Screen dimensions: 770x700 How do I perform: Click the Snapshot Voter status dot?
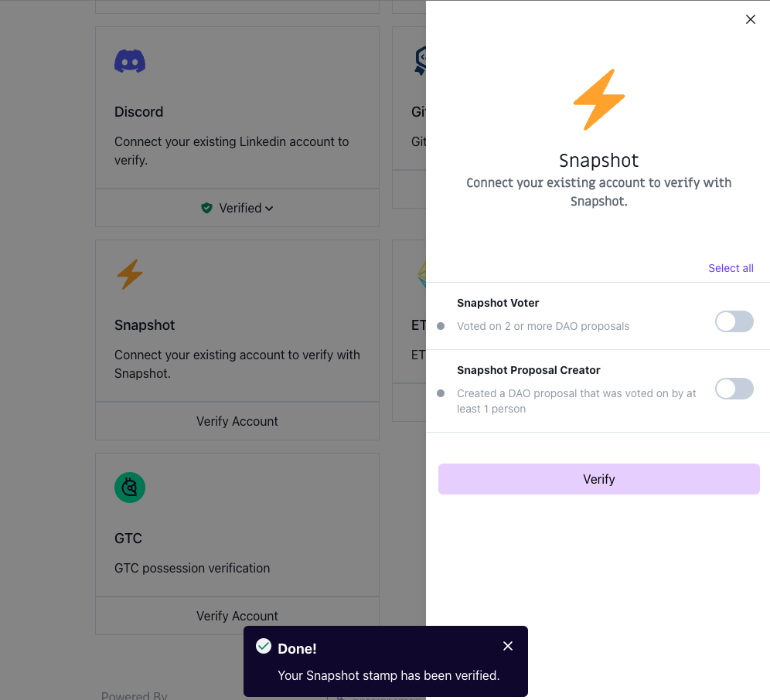coord(441,326)
